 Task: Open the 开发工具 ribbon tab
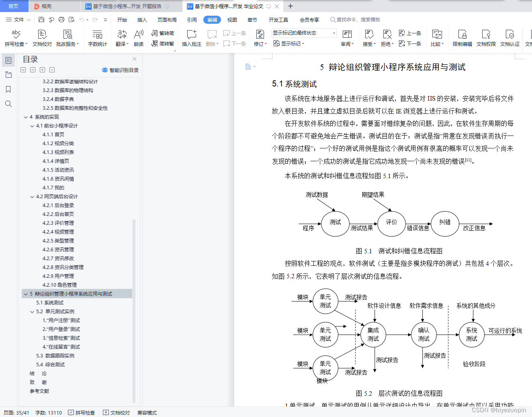point(278,20)
